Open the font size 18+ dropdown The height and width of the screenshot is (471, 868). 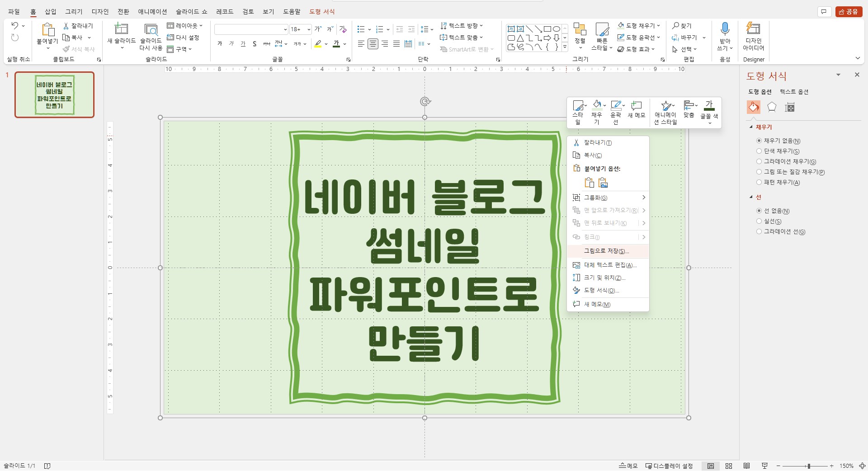309,29
